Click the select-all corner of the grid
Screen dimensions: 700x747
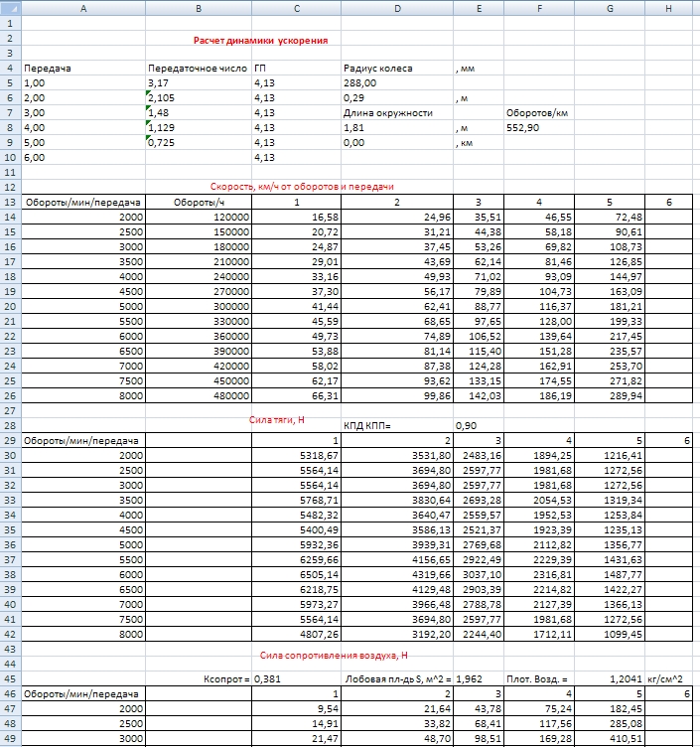pos(9,8)
